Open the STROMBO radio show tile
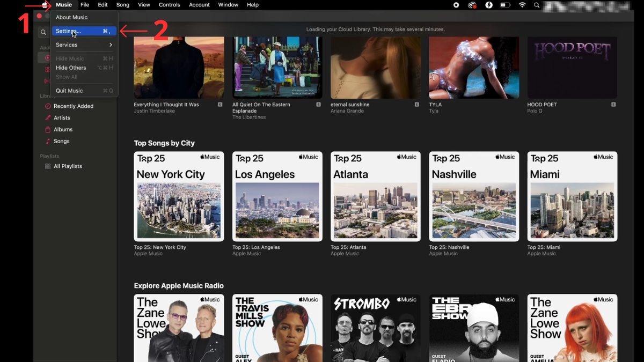 pyautogui.click(x=376, y=328)
